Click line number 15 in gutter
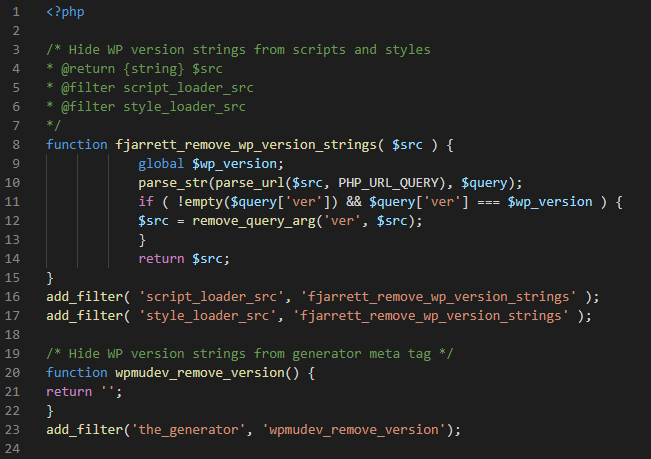This screenshot has height=459, width=651. click(x=12, y=278)
